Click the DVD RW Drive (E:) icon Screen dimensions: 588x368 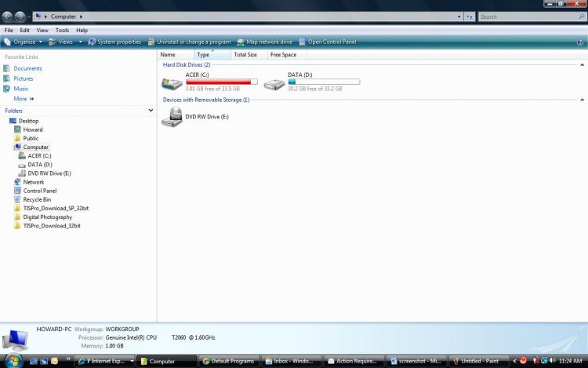pyautogui.click(x=172, y=117)
